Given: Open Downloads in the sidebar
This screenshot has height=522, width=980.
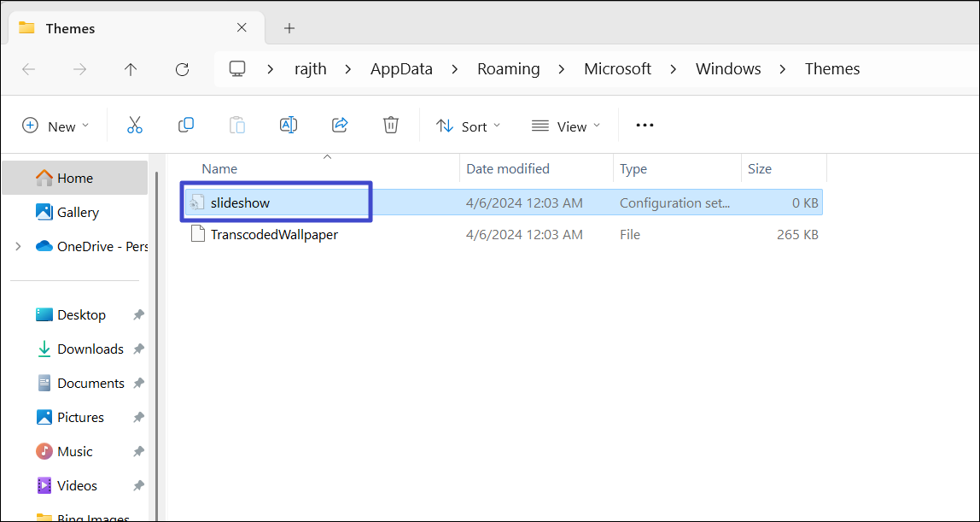Looking at the screenshot, I should [90, 349].
